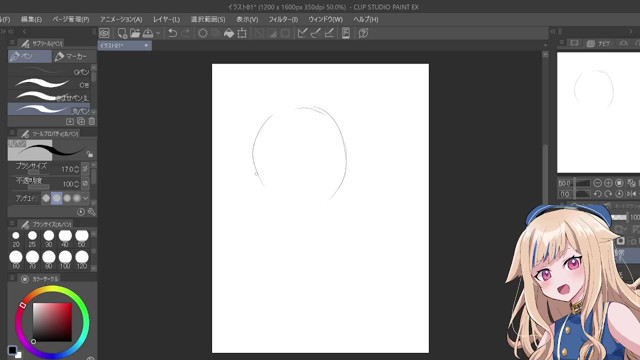
Task: Click the Save icon in the command bar
Action: pyautogui.click(x=148, y=33)
